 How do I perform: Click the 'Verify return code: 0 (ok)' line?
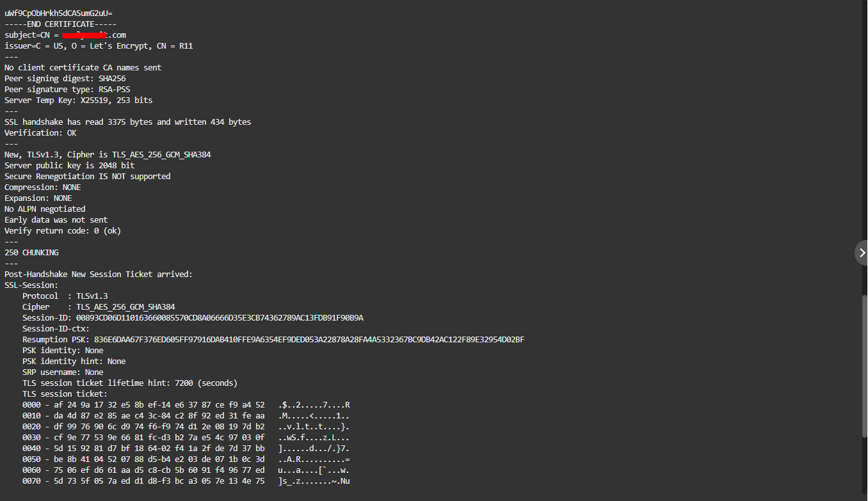[x=62, y=230]
